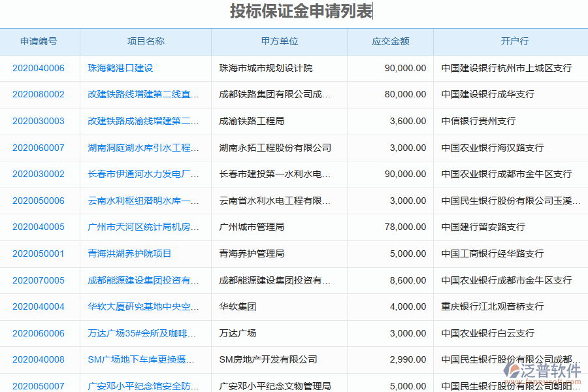
Task: Select the 申请编号 column header
Action: coord(39,41)
